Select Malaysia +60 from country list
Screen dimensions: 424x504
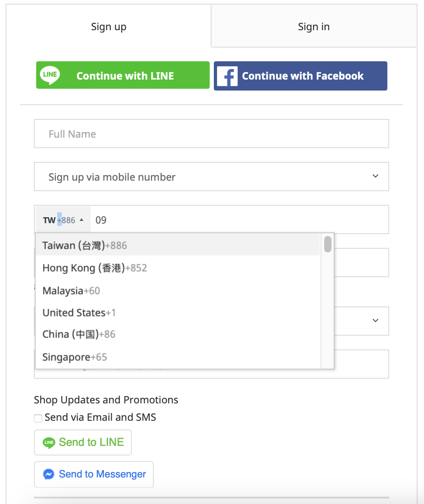[178, 290]
